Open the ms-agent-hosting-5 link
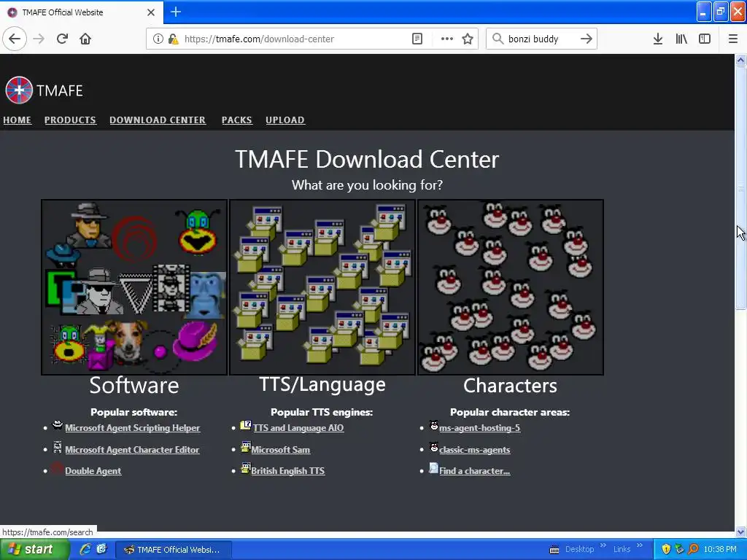Viewport: 747px width, 560px height. pos(480,427)
